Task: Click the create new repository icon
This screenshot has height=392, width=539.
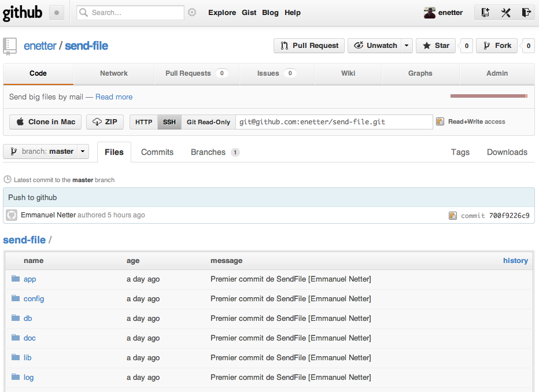Action: point(485,13)
